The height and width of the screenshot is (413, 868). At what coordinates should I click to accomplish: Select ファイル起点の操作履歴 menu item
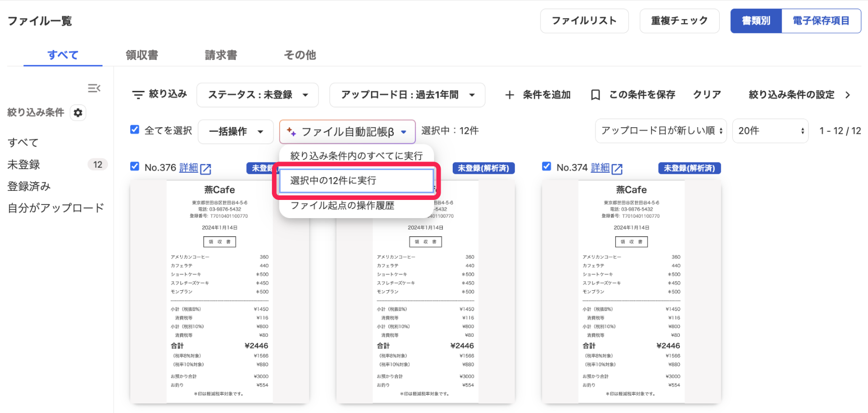[x=356, y=205]
